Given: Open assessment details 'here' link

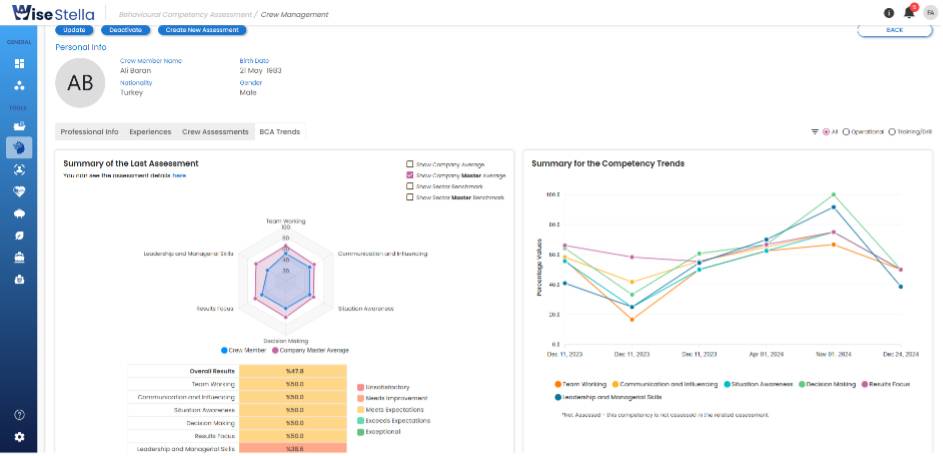Looking at the screenshot, I should pyautogui.click(x=179, y=175).
